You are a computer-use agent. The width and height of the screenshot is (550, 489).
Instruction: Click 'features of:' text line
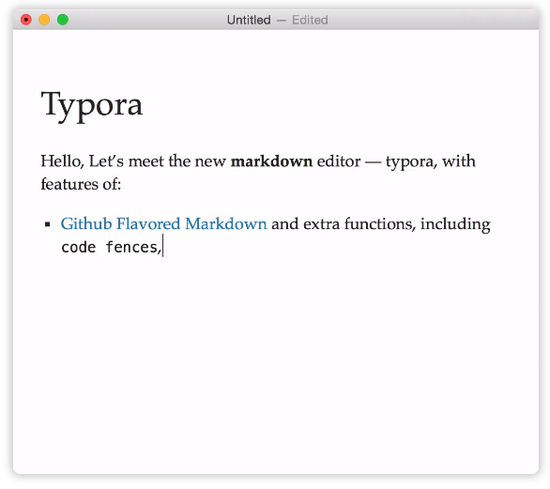click(x=81, y=184)
